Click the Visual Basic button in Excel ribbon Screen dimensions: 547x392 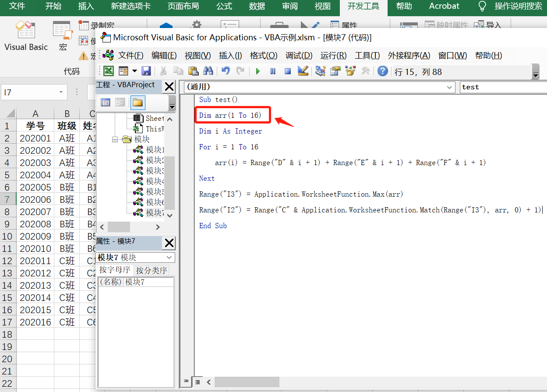click(26, 36)
